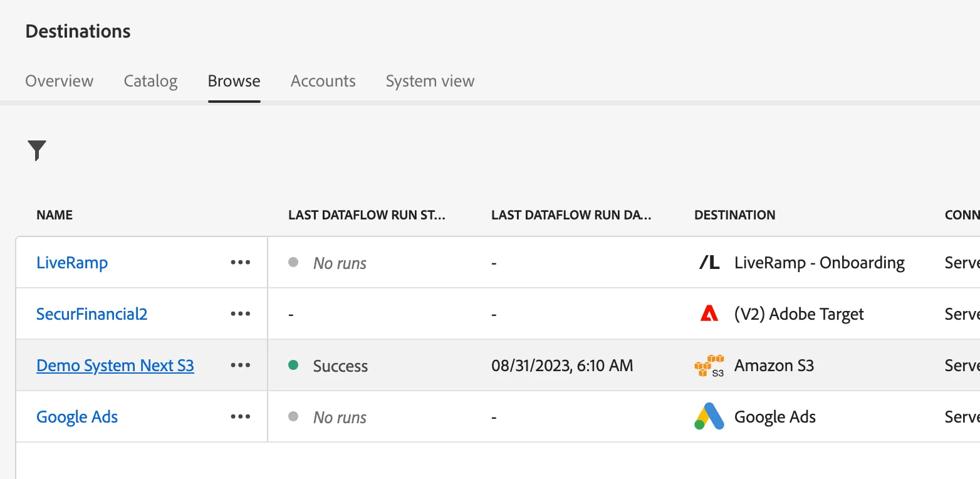Switch to the Catalog tab
Screen dimensions: 980x479
150,81
